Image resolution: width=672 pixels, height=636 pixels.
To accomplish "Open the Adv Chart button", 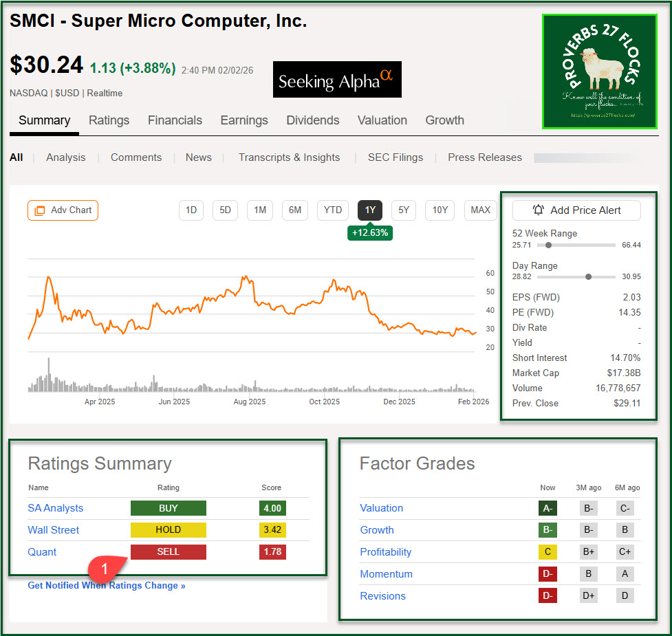I will coord(63,210).
